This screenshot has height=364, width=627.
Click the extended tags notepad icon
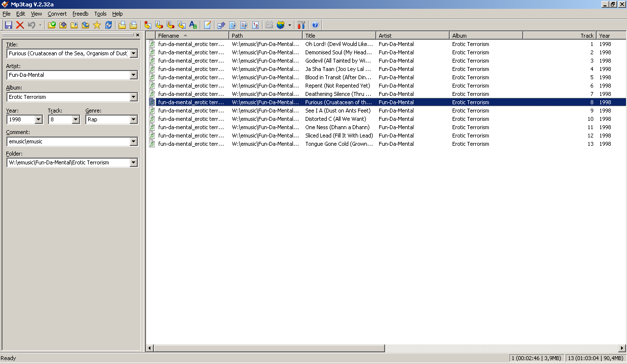[x=207, y=25]
